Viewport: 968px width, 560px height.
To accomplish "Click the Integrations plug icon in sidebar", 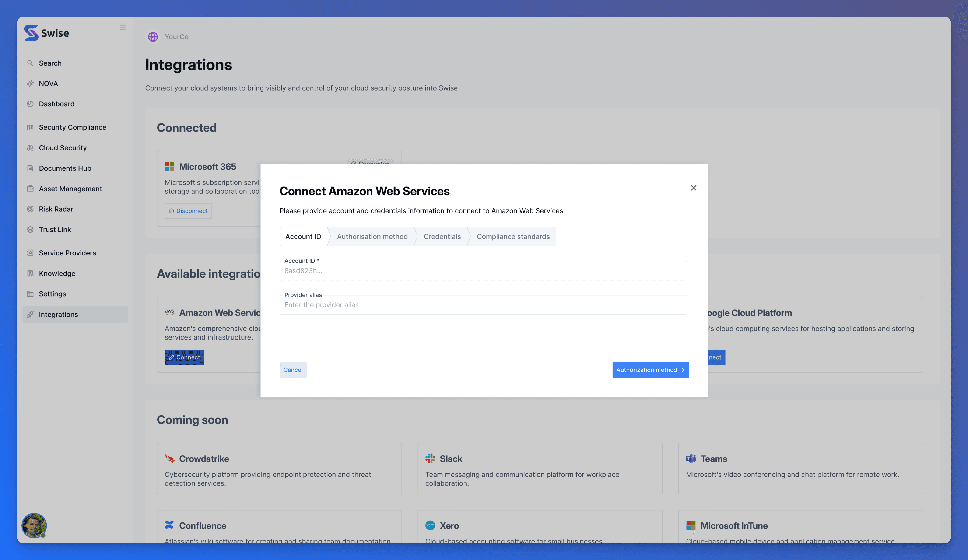I will coord(30,314).
